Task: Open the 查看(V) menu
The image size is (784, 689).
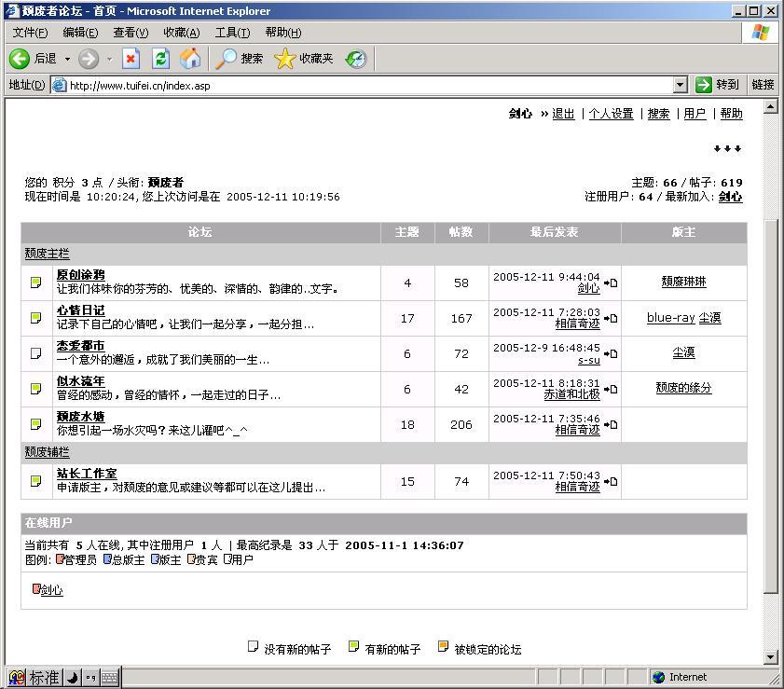Action: pos(131,33)
